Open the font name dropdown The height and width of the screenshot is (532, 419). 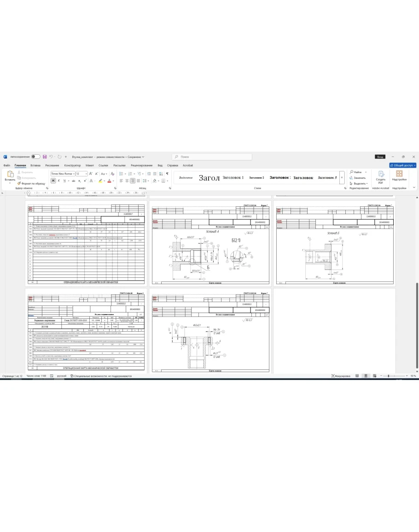[x=62, y=174]
